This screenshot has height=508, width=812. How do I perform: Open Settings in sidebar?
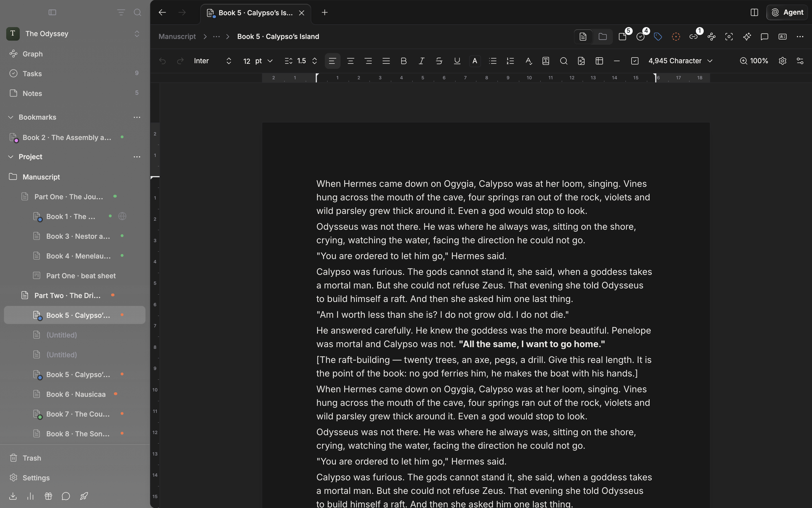click(74, 478)
